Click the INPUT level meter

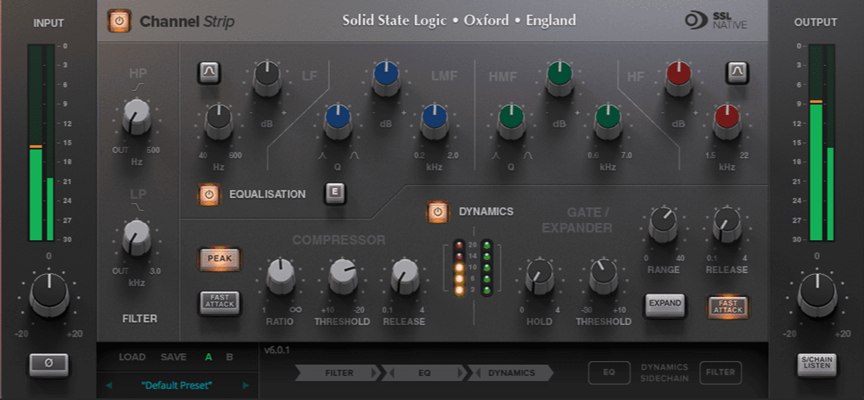pos(41,143)
